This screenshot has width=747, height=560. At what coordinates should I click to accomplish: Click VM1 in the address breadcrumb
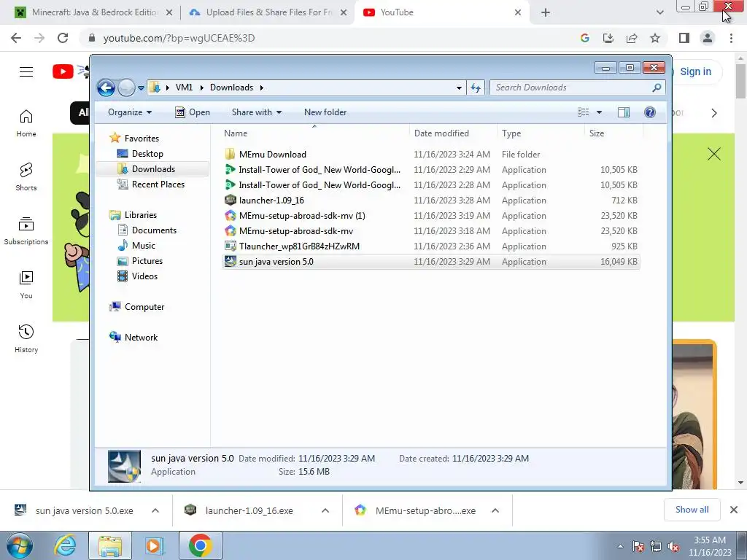[184, 87]
